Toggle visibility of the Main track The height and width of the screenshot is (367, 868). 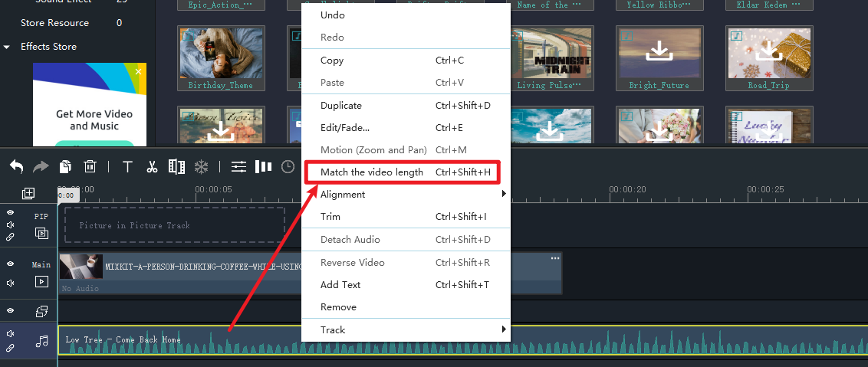pos(11,264)
